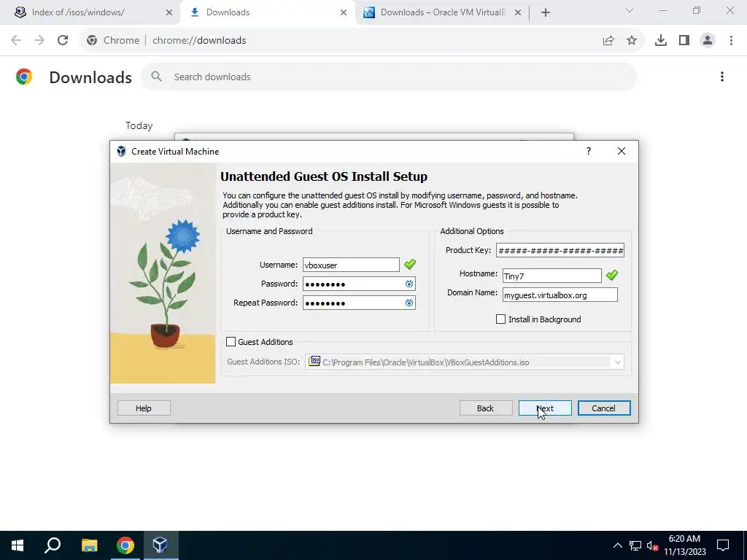Screen dimensions: 747x560
Task: Close the Create Virtual Machine dialog
Action: [622, 151]
